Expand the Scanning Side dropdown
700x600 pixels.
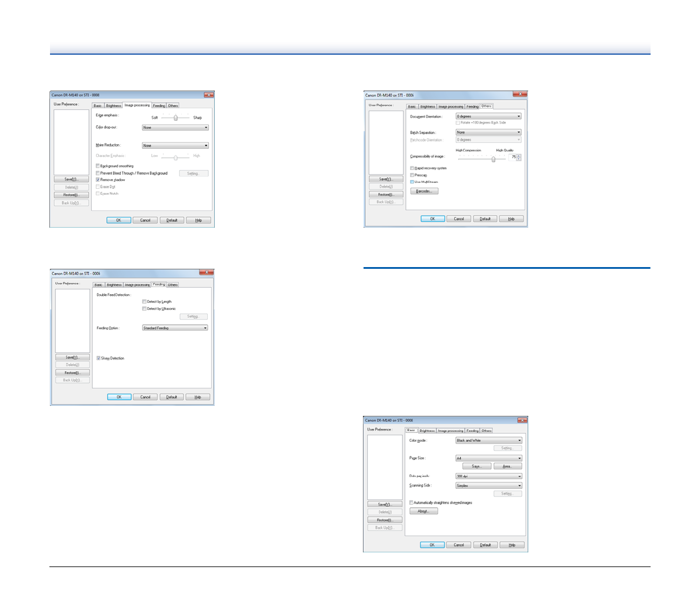click(x=489, y=486)
